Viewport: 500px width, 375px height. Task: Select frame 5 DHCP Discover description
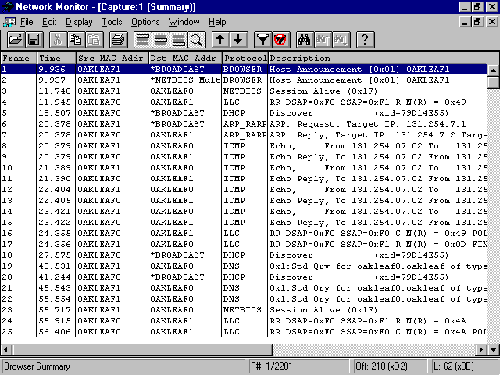(x=359, y=113)
